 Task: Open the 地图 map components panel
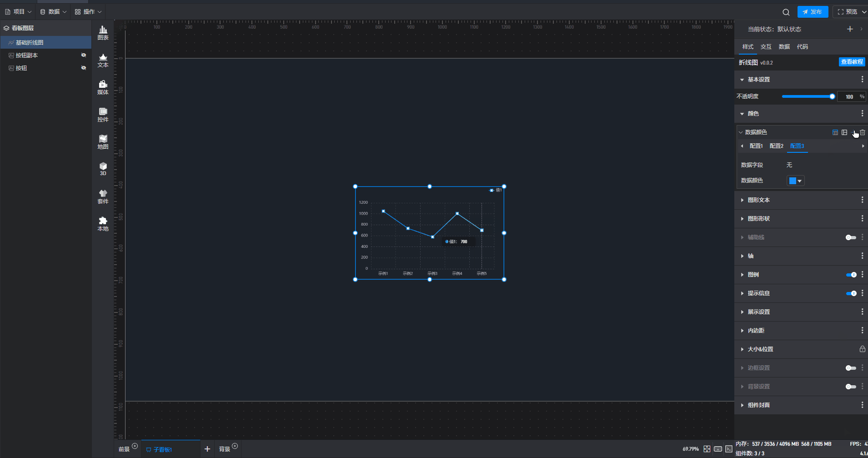pos(103,142)
